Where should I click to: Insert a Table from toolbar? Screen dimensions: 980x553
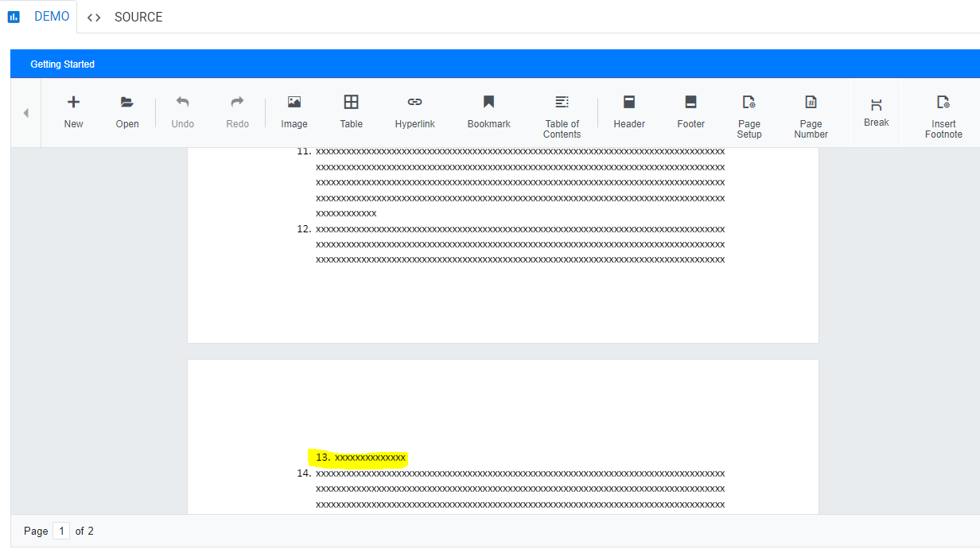[x=351, y=103]
